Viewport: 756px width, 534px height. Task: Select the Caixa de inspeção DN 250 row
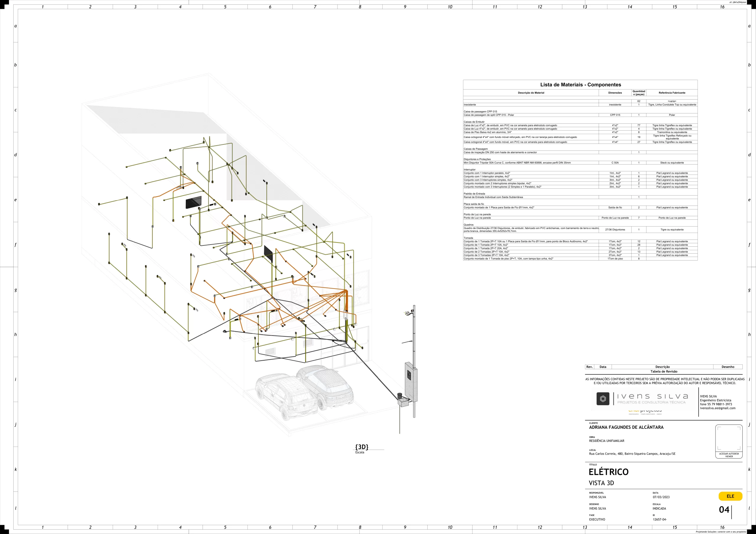pyautogui.click(x=580, y=152)
